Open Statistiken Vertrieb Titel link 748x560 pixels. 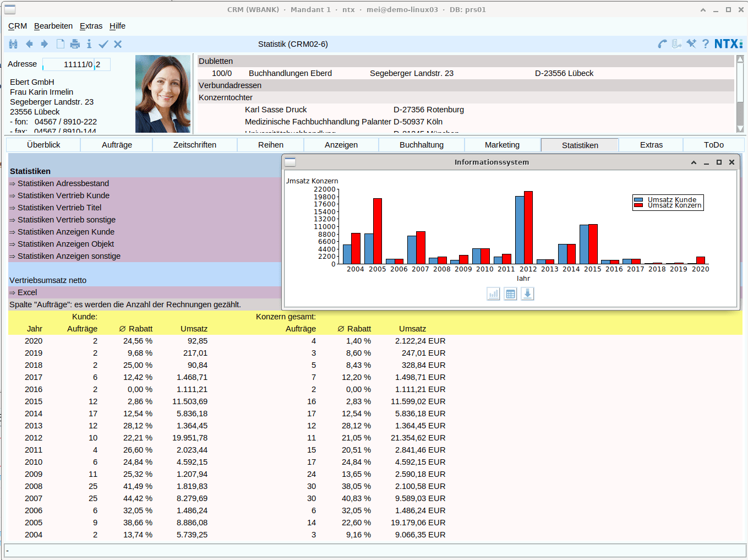click(59, 208)
